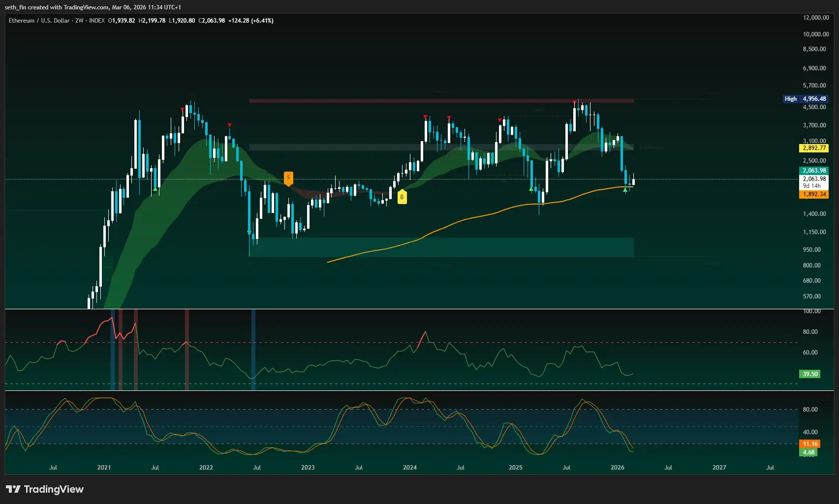Click the green 39.50 RSI value label
The height and width of the screenshot is (504, 839).
pos(810,374)
